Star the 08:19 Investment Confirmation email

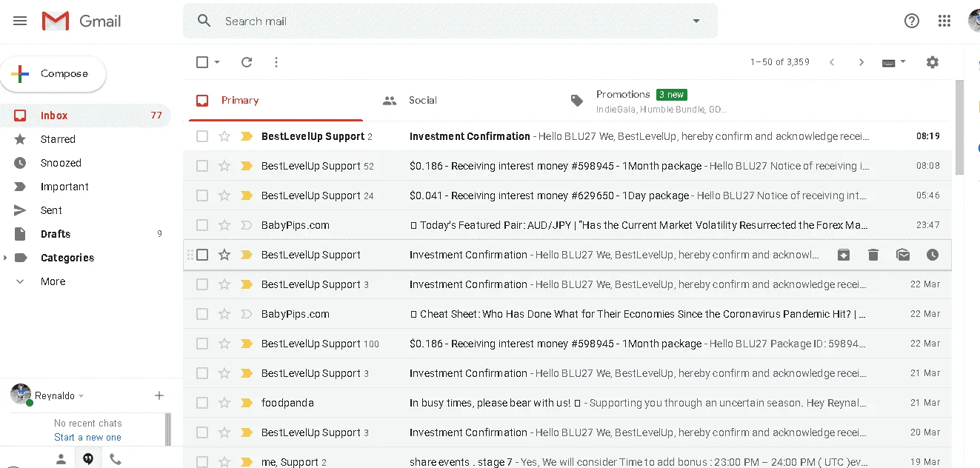click(224, 136)
